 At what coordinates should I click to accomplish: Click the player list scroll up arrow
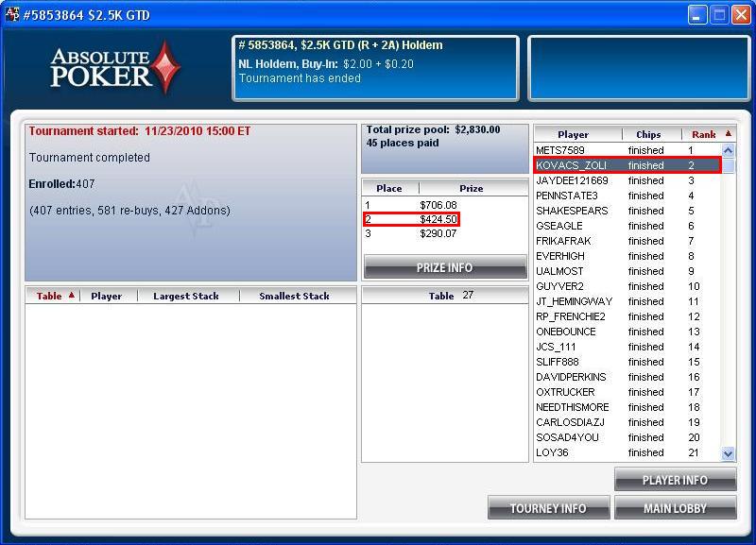(728, 150)
